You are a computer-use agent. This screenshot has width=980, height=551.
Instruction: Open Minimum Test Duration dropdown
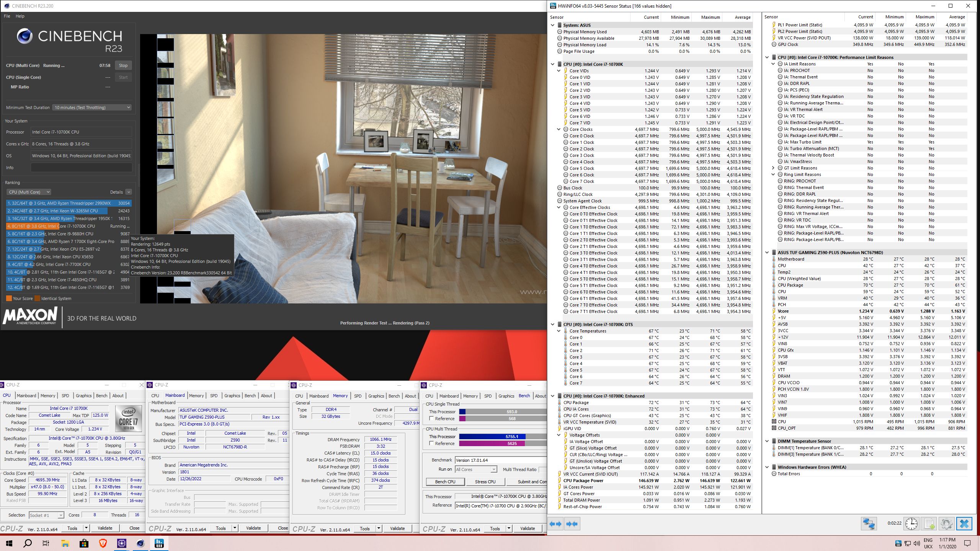pyautogui.click(x=92, y=108)
